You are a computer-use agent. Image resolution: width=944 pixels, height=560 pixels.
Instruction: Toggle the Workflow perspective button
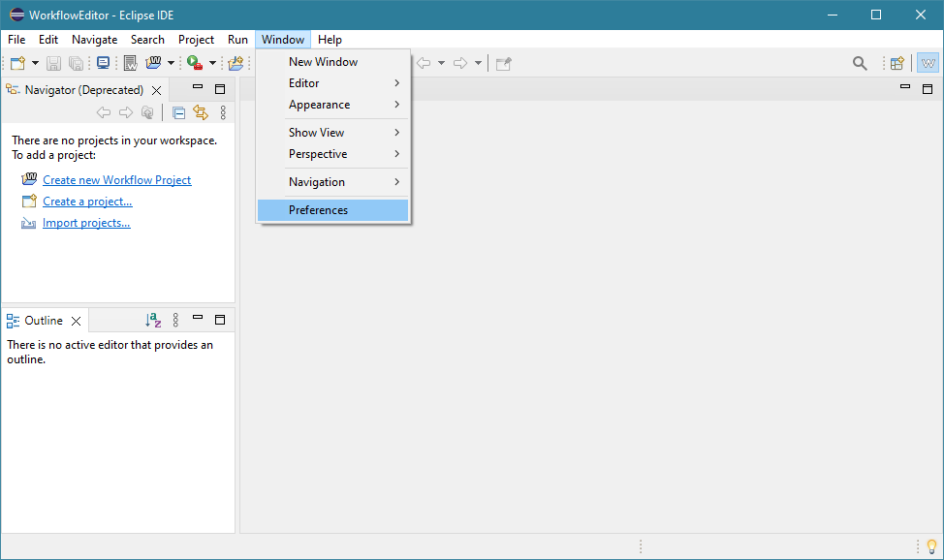pyautogui.click(x=928, y=63)
